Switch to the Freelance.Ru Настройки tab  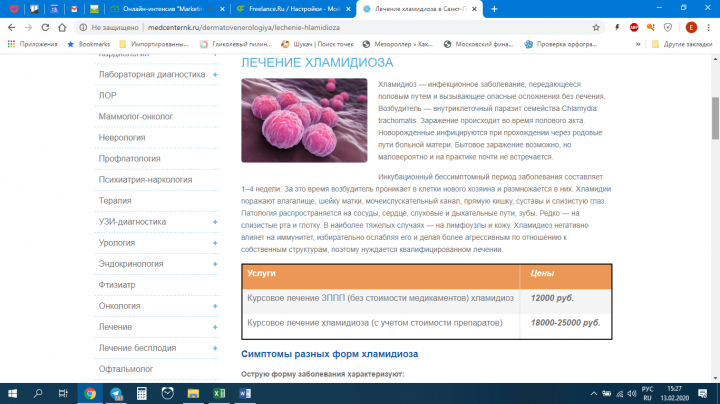click(294, 9)
